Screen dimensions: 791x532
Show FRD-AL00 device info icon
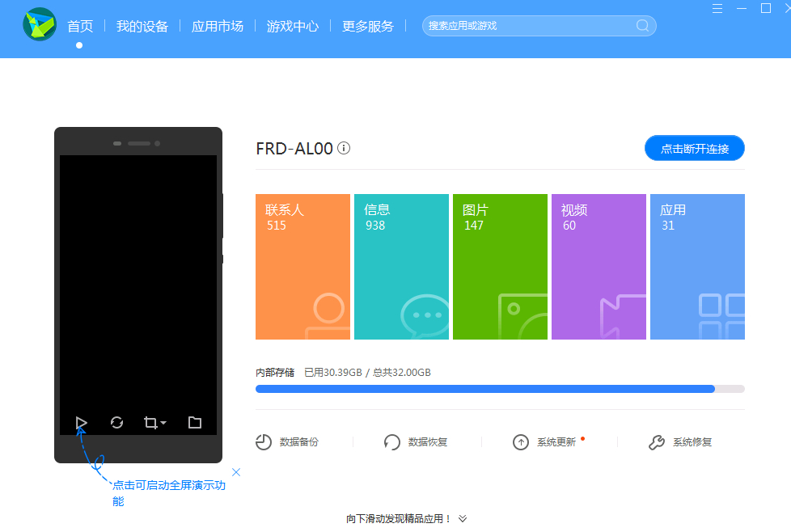(344, 148)
